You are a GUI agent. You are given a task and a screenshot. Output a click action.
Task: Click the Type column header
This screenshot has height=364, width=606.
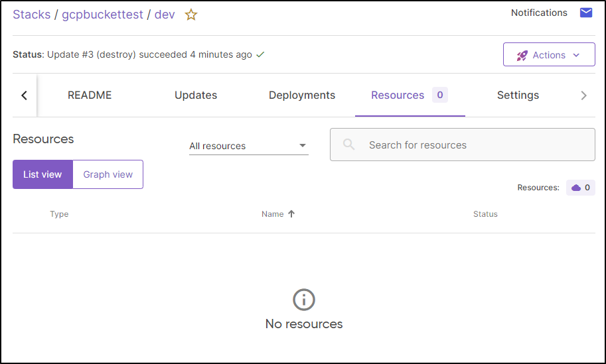pos(59,214)
